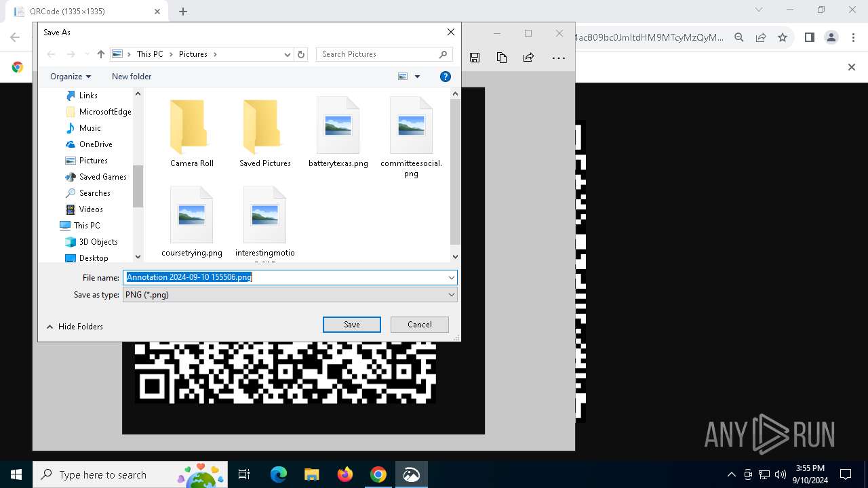Dismiss the Chrome infobar with X
This screenshot has width=868, height=488.
(852, 67)
